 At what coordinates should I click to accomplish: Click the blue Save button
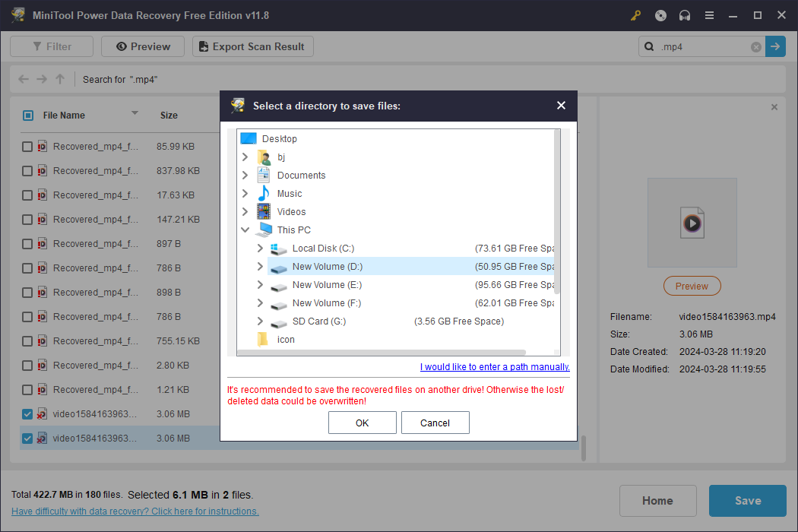tap(748, 501)
